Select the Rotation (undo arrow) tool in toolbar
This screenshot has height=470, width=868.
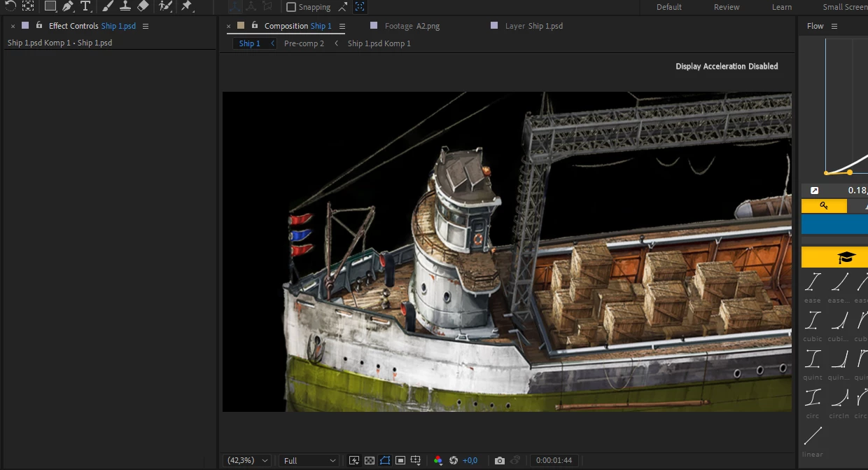(x=10, y=6)
